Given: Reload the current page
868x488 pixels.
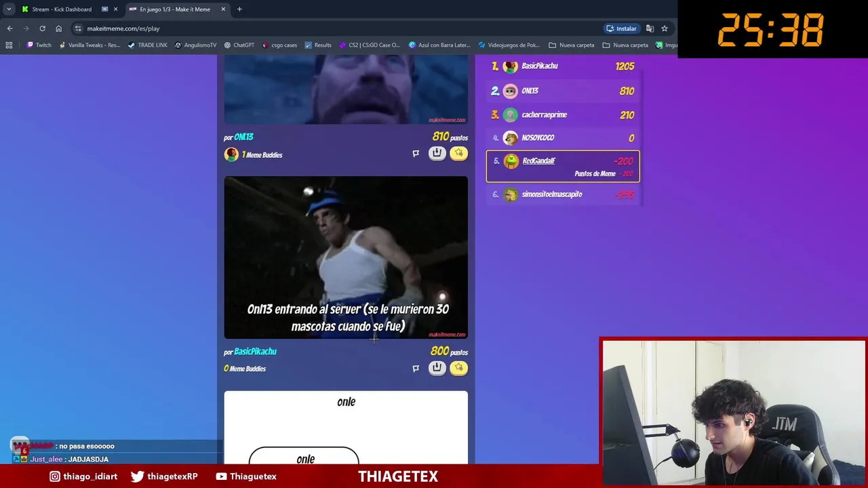Looking at the screenshot, I should click(42, 28).
